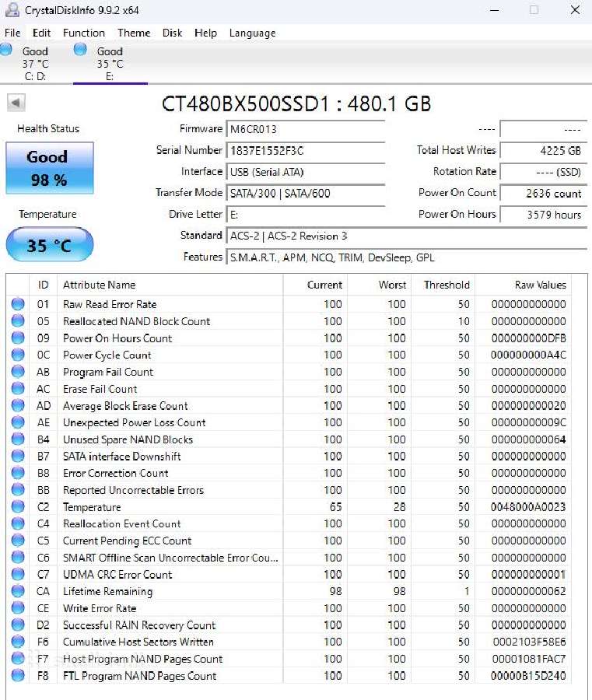Click the Transfer Mode field SATA/300 | SATA/600
This screenshot has height=700, width=592.
tap(306, 194)
